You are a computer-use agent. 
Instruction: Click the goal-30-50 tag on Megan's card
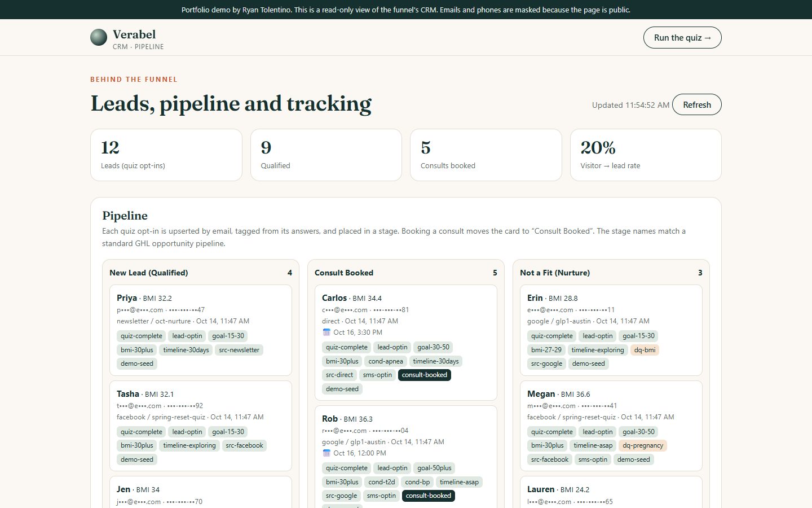[639, 432]
